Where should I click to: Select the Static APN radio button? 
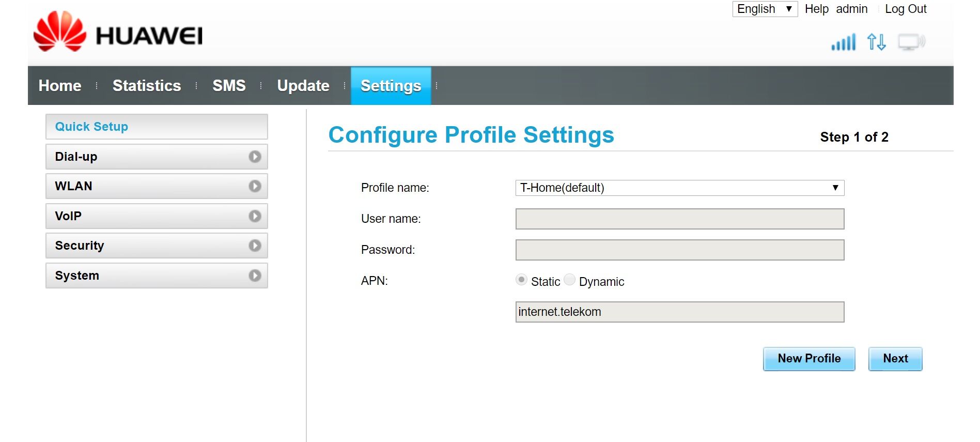521,280
